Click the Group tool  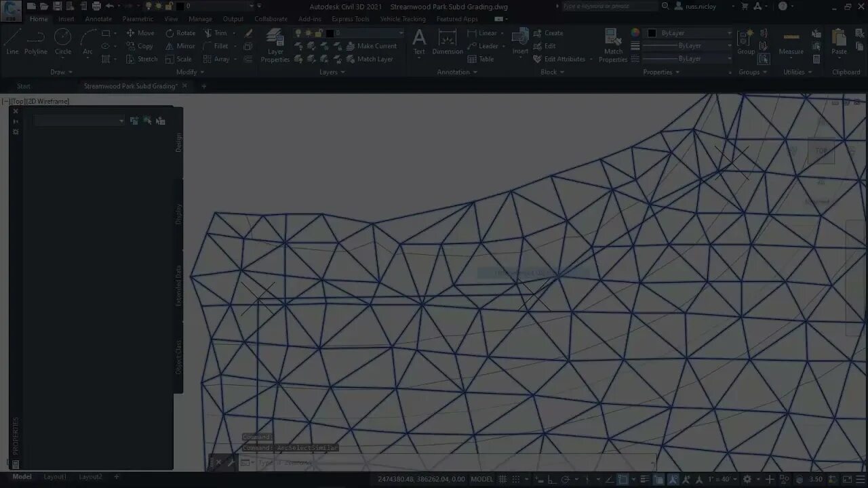(x=746, y=42)
